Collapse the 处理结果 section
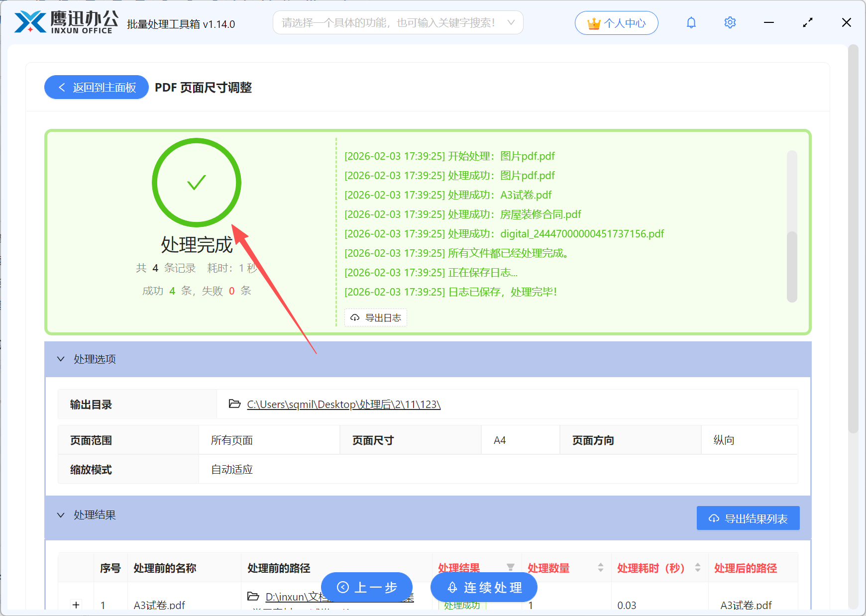The width and height of the screenshot is (866, 616). click(61, 515)
